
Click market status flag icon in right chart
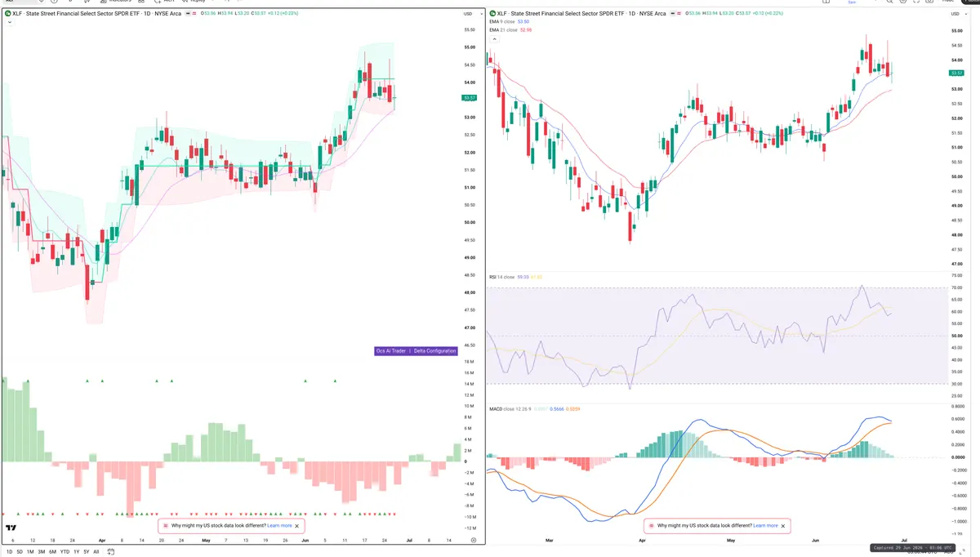click(x=675, y=14)
